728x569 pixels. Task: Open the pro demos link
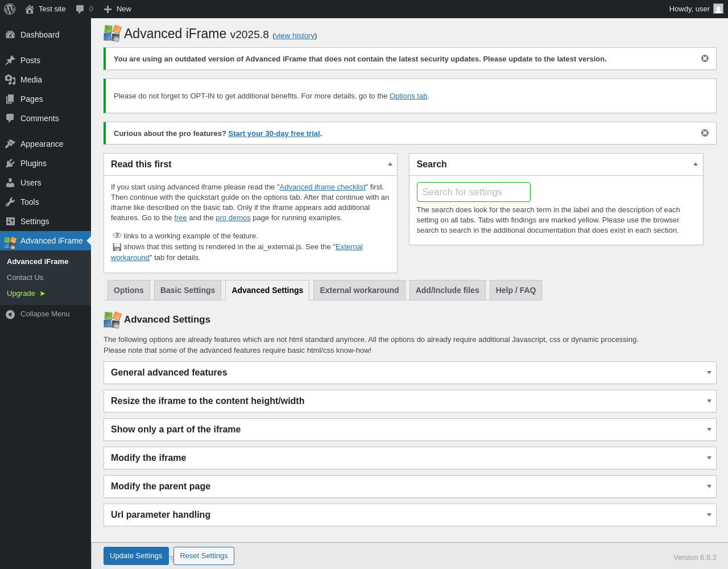(233, 218)
